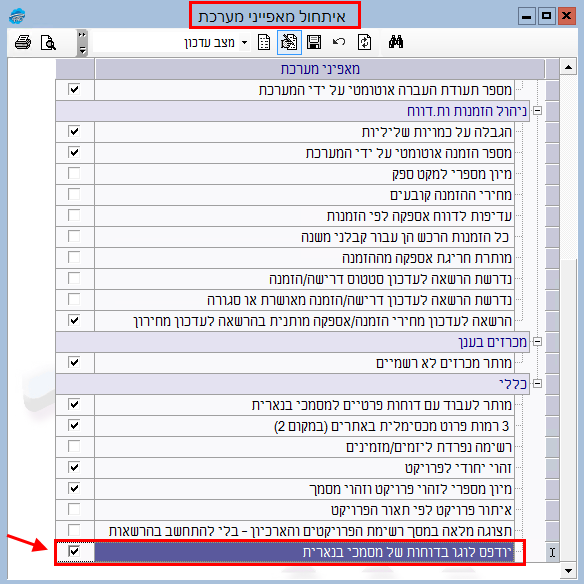Click the undo arrow icon
Viewport: 584px width, 584px height.
pyautogui.click(x=339, y=42)
